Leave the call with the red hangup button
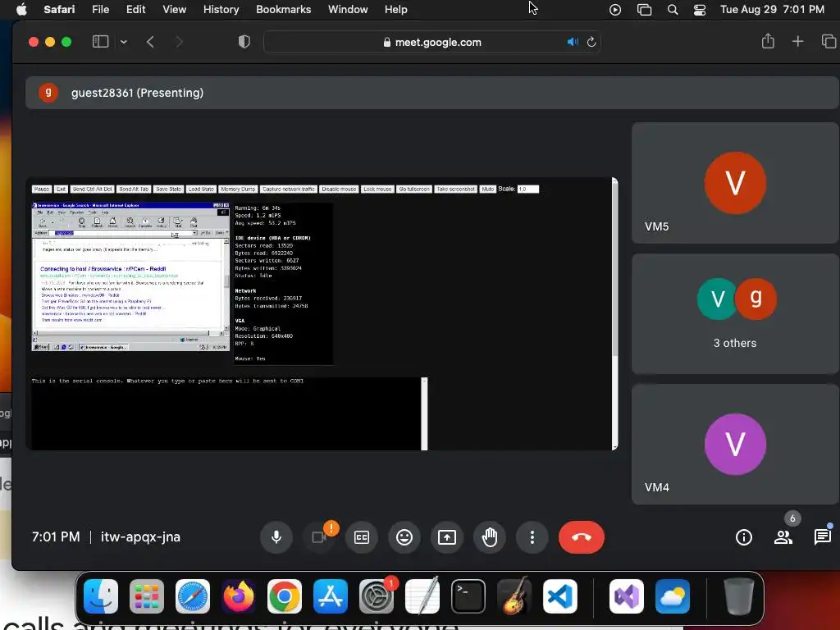The image size is (840, 630). click(x=582, y=536)
